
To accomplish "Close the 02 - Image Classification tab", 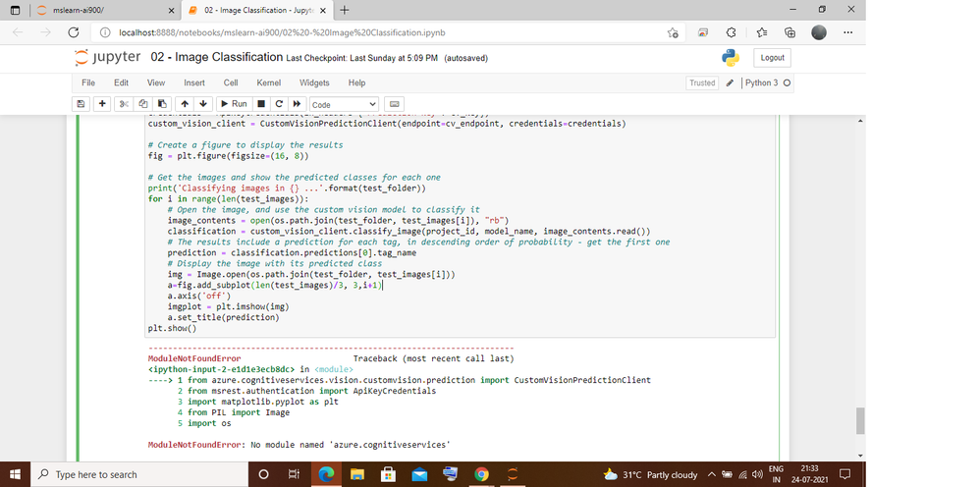I will [x=322, y=11].
